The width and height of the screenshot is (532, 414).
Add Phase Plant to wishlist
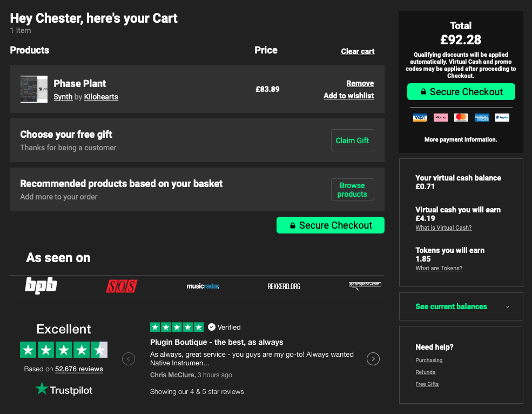click(x=349, y=96)
